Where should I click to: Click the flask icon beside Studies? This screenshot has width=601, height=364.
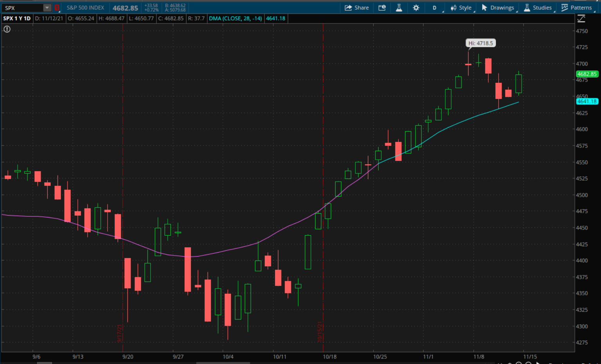(x=527, y=8)
